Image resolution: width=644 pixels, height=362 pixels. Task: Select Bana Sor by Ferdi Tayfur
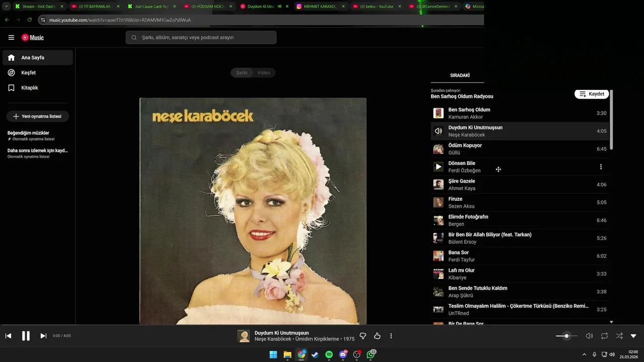click(x=520, y=256)
